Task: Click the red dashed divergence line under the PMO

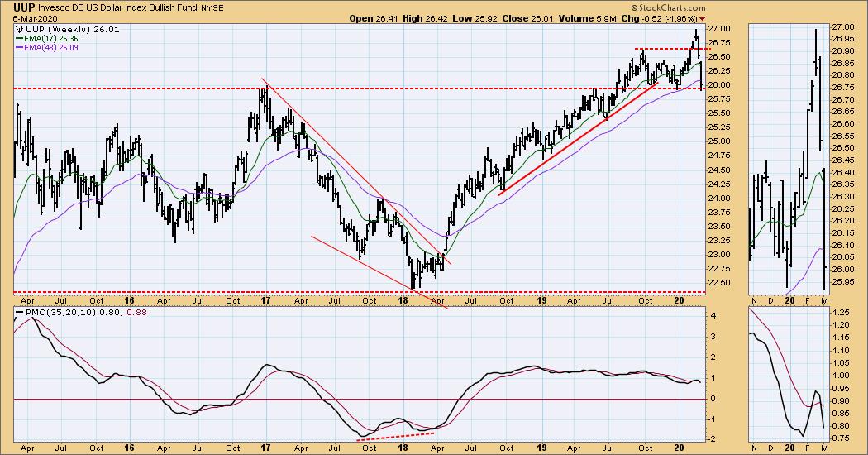Action: tap(395, 437)
